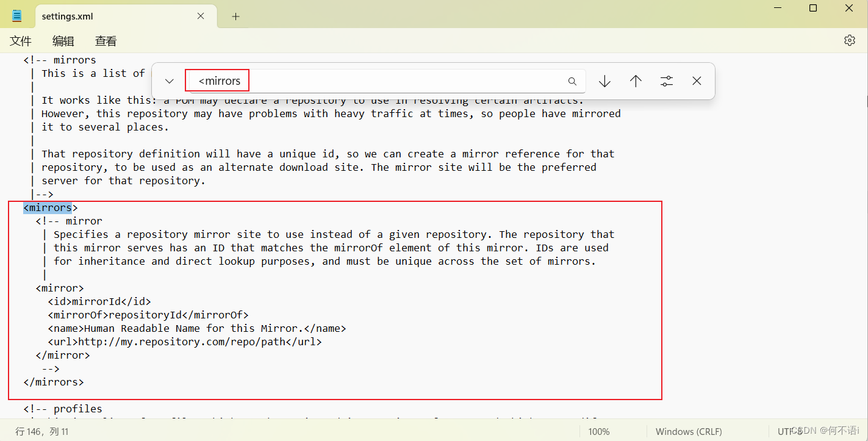Expand the replace chevron in find bar
The width and height of the screenshot is (868, 441).
tap(170, 81)
